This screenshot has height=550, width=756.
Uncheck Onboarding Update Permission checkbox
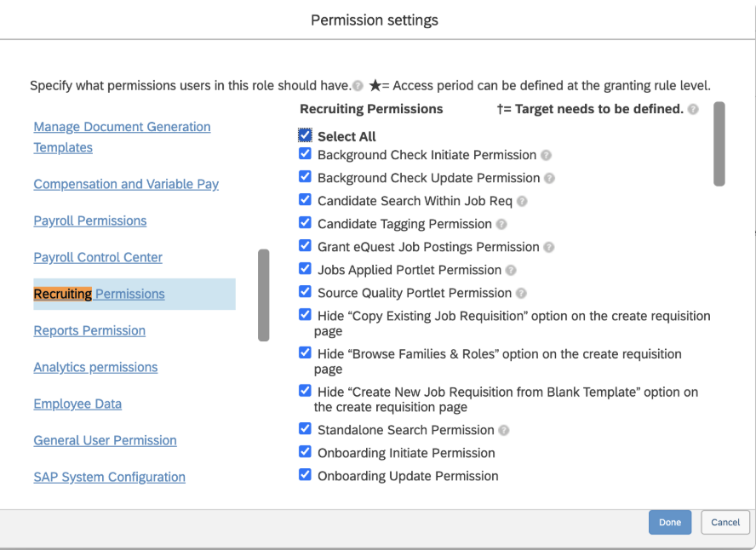[x=306, y=475]
